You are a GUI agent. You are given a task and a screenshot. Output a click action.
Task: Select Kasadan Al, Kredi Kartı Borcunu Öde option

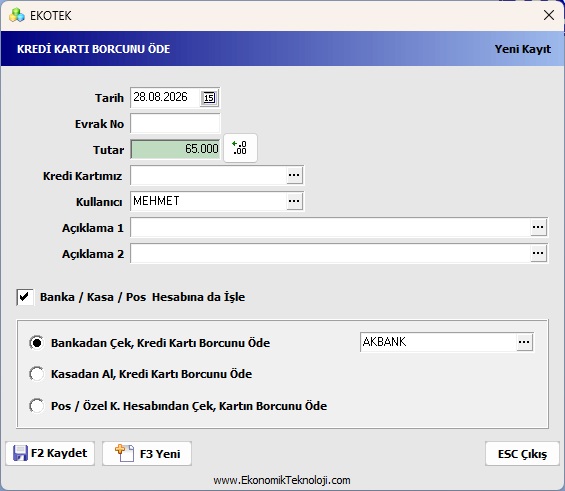point(37,374)
